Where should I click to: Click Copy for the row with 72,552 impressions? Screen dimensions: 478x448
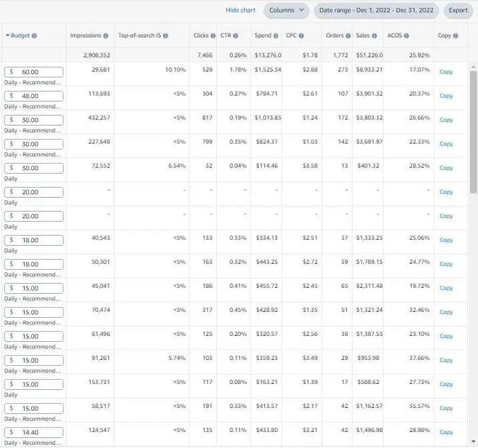[446, 168]
